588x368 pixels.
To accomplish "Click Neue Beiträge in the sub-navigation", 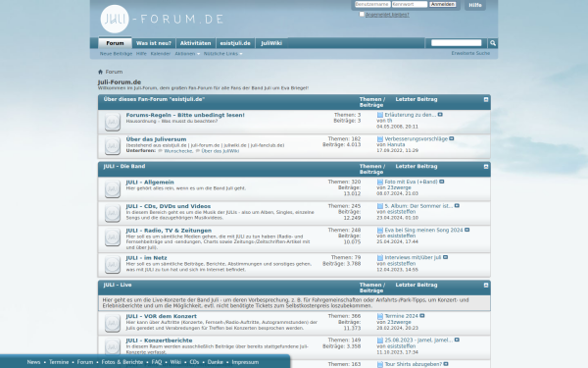I will 116,54.
